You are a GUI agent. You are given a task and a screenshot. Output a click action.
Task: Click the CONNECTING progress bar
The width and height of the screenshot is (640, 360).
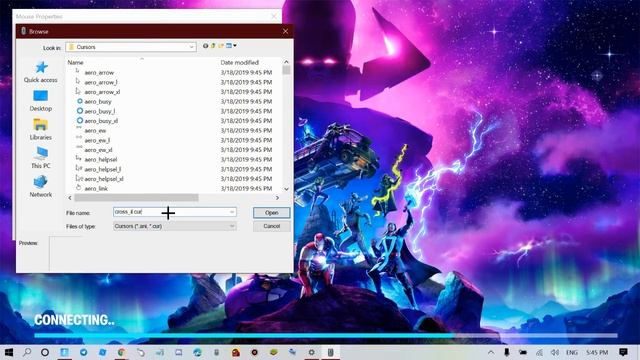point(326,336)
